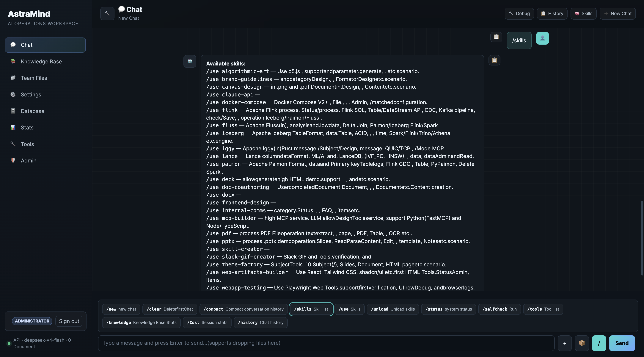Image resolution: width=644 pixels, height=357 pixels.
Task: Click the Stats bar chart icon
Action: click(13, 127)
